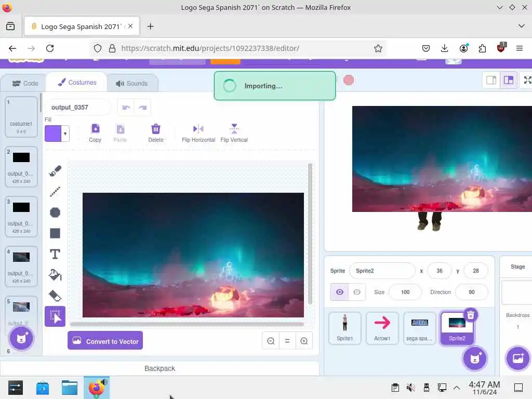
Task: Edit the Sprite name field
Action: coord(382,271)
